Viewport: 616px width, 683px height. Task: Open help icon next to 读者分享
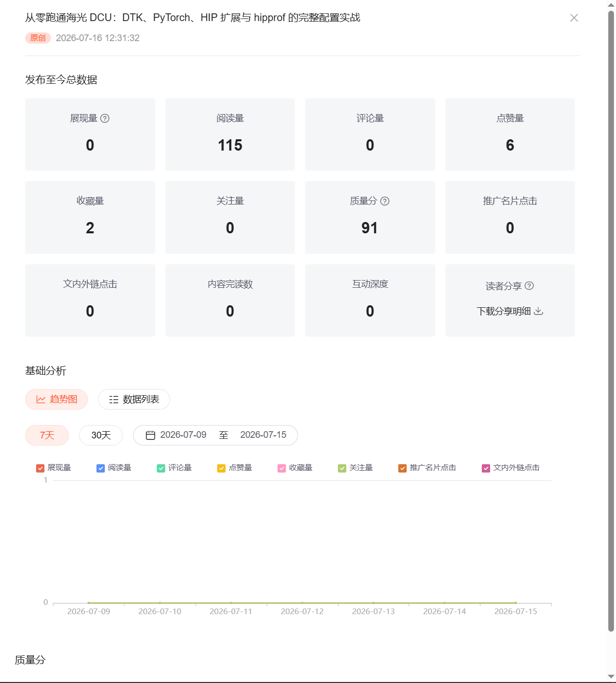pyautogui.click(x=529, y=286)
